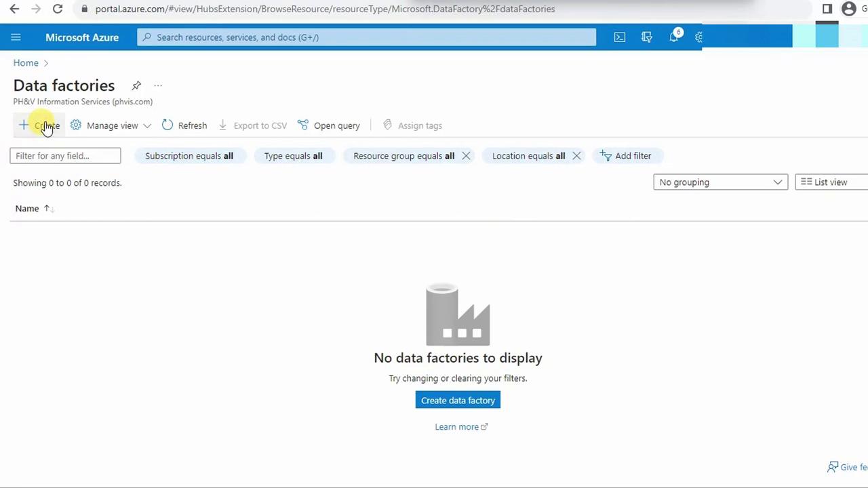The width and height of the screenshot is (868, 488).
Task: Reload the page with the browser refresh icon
Action: (x=58, y=9)
